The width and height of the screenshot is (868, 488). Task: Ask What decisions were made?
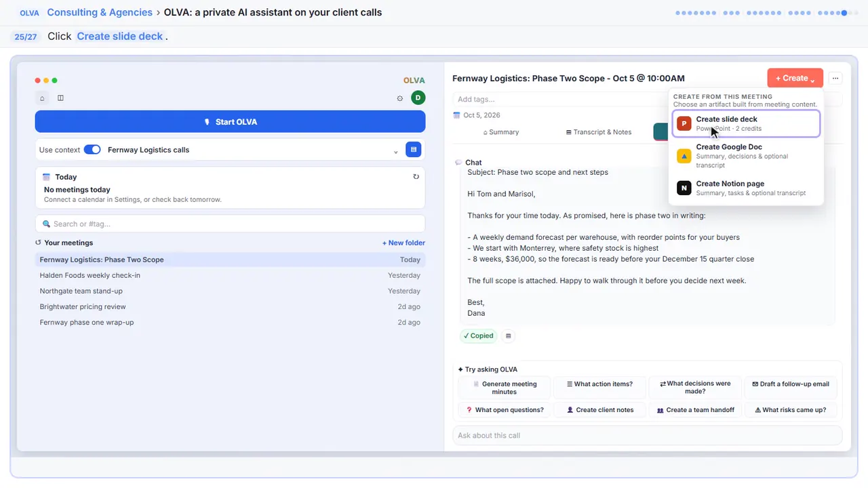point(694,388)
